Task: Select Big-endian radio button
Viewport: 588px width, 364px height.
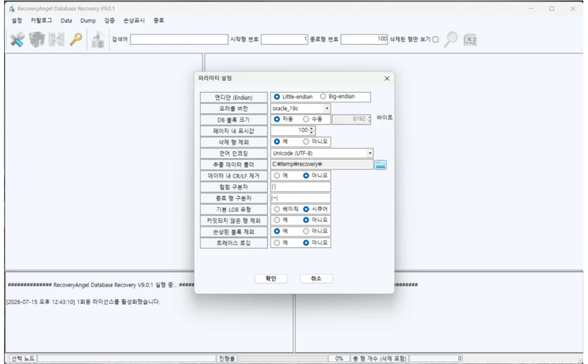Action: pyautogui.click(x=323, y=97)
